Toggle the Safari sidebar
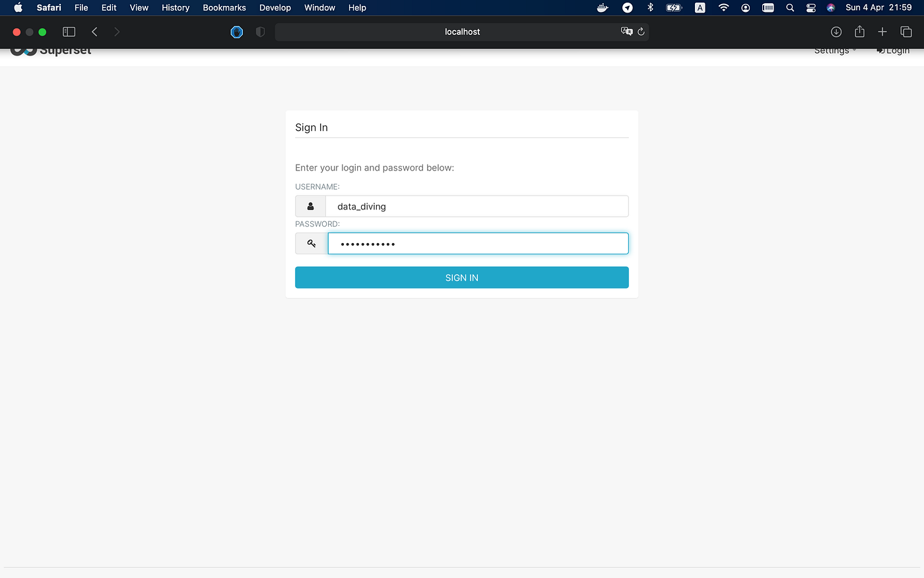 point(68,31)
